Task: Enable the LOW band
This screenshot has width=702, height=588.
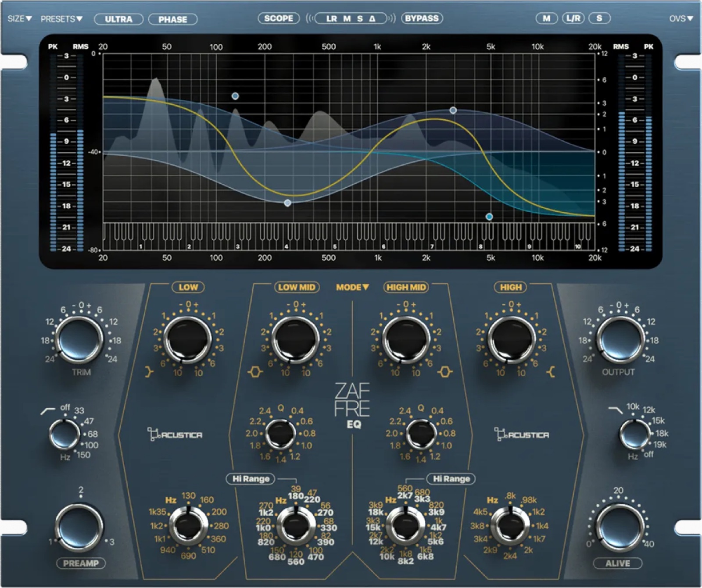Action: tap(188, 287)
